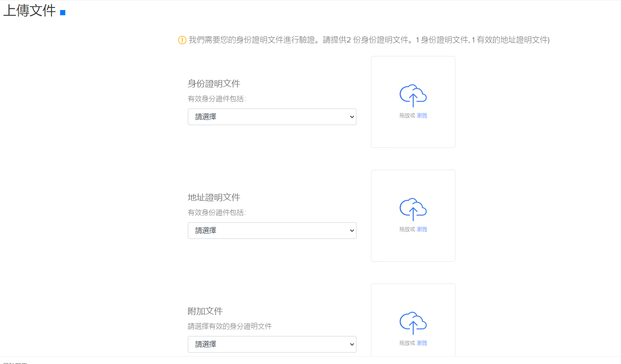Click the 瀏覽 link in the 地址證明文件 upload box
621x364 pixels.
[x=422, y=229]
